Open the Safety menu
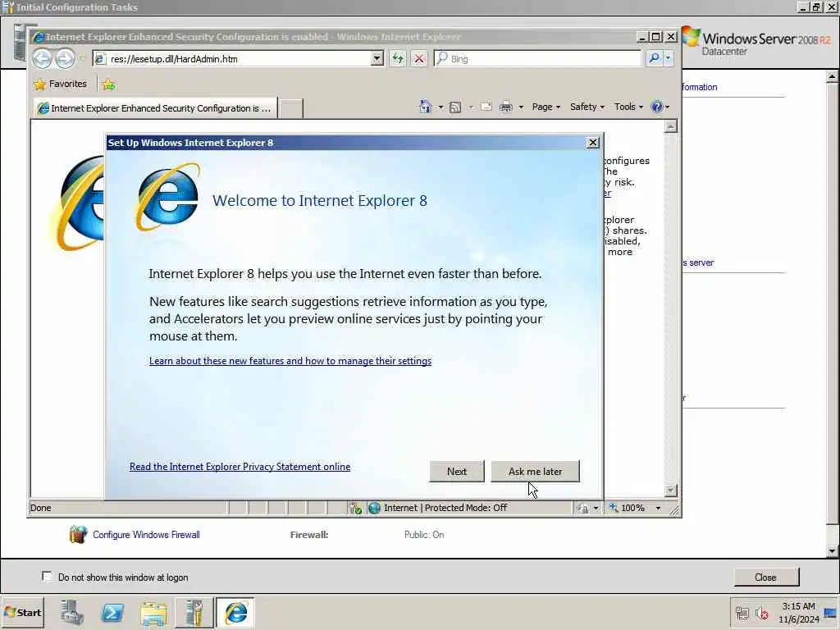The width and height of the screenshot is (840, 630). coord(587,107)
